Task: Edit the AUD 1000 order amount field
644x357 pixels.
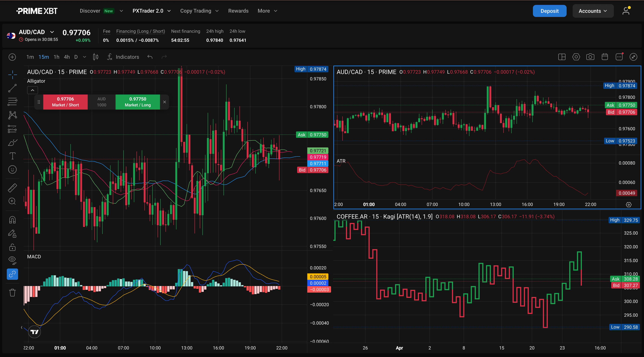Action: click(x=101, y=102)
